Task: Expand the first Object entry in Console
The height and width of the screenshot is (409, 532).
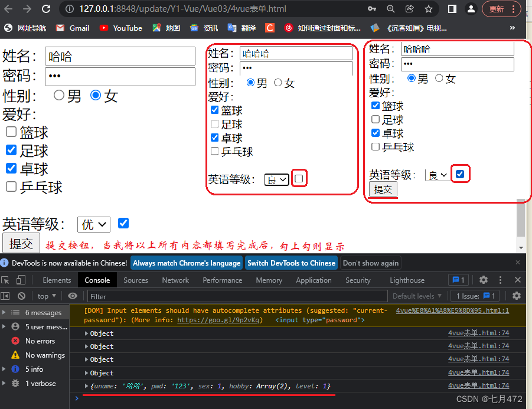Action: click(x=88, y=333)
